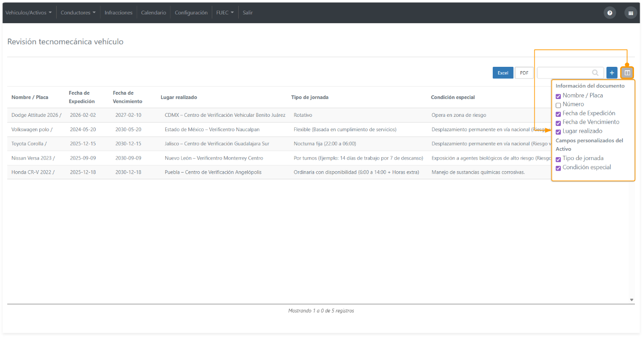Open the Infracciones menu item
644x337 pixels.
[x=119, y=12]
